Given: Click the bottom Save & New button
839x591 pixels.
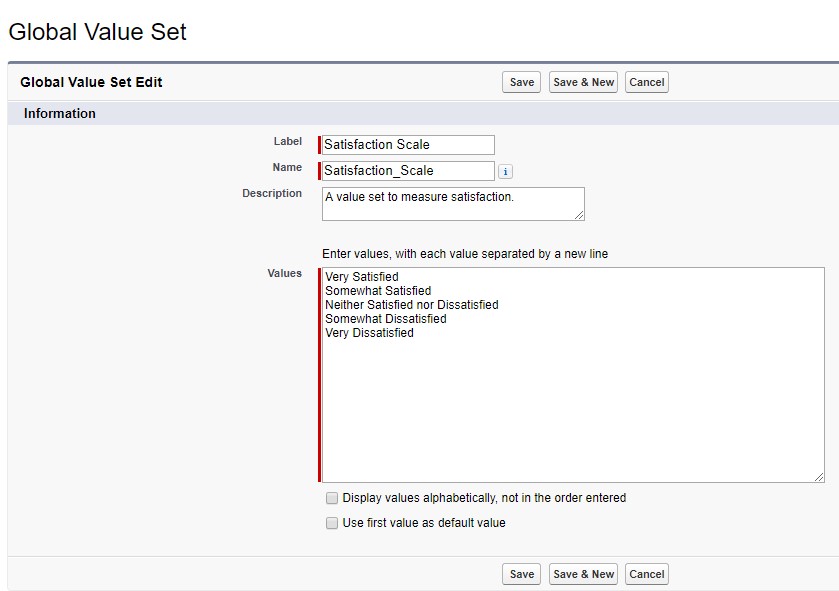Looking at the screenshot, I should point(583,574).
